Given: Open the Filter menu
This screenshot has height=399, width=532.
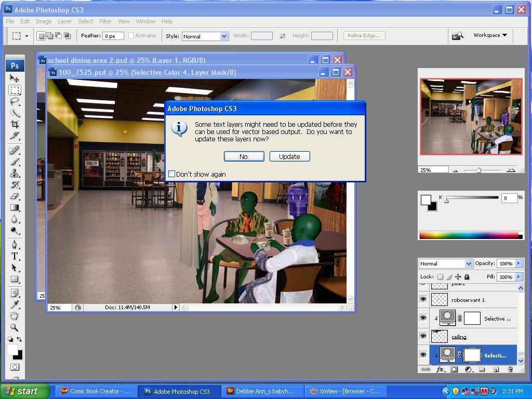Looking at the screenshot, I should click(x=105, y=21).
